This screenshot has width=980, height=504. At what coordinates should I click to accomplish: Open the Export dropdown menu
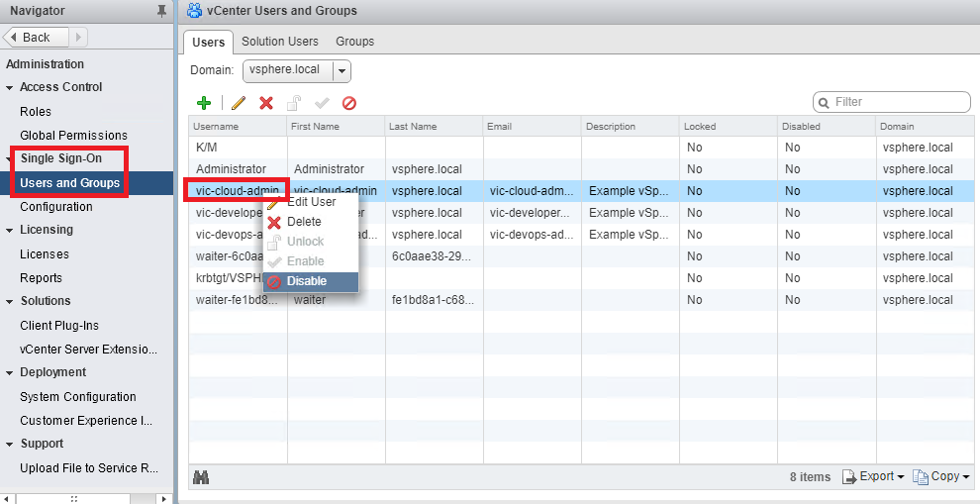(873, 477)
